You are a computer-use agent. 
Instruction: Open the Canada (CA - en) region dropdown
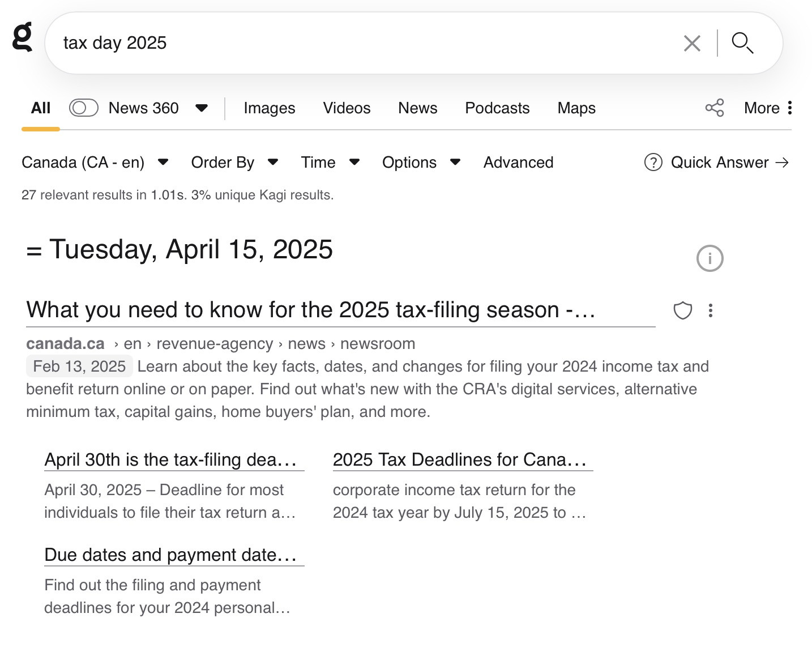coord(95,163)
